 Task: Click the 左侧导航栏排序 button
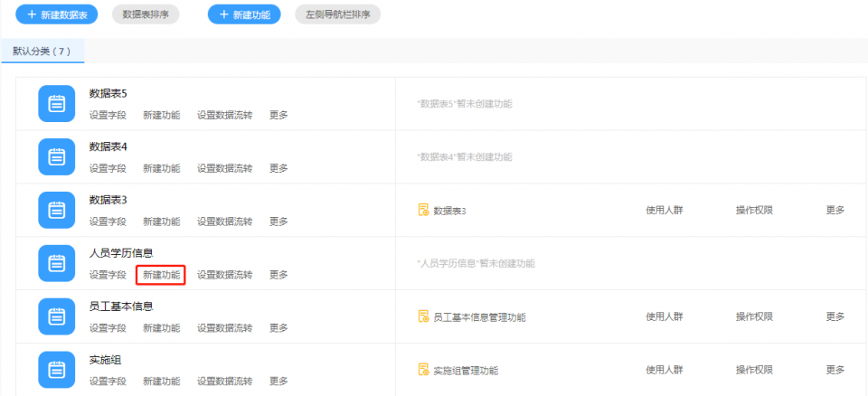click(x=337, y=14)
